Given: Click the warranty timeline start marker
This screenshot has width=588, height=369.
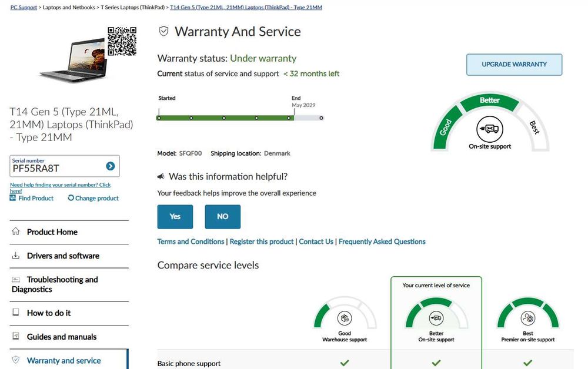Looking at the screenshot, I should coord(159,118).
